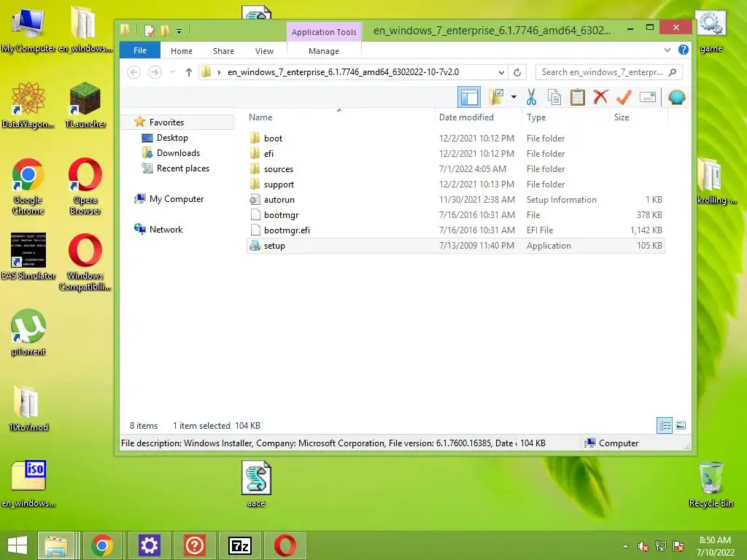
Task: Expand the Folder Options dropdown arrow
Action: coord(514,97)
